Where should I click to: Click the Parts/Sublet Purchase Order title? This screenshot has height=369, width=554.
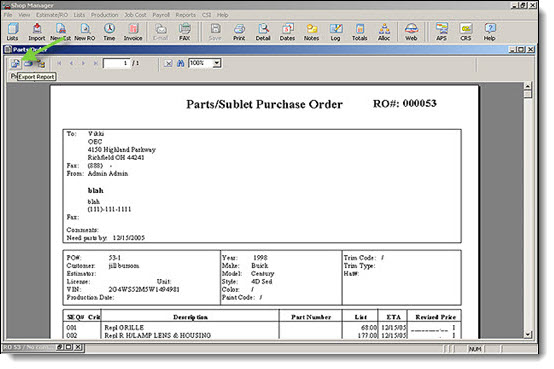[x=264, y=104]
